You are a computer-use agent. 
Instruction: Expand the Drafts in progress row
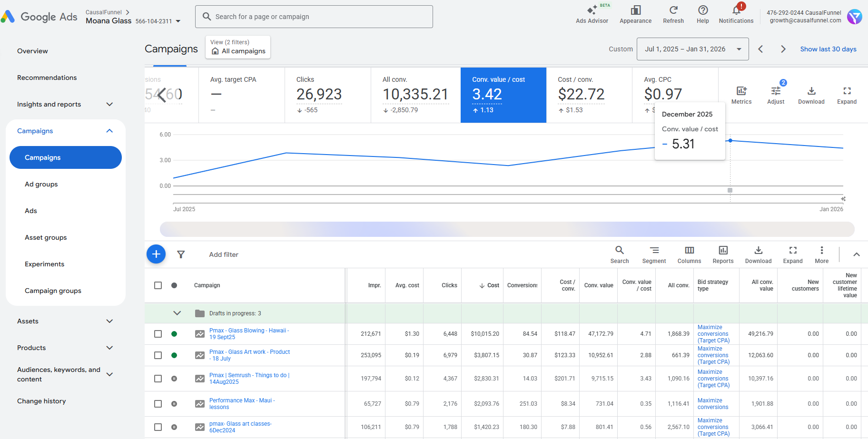tap(177, 313)
